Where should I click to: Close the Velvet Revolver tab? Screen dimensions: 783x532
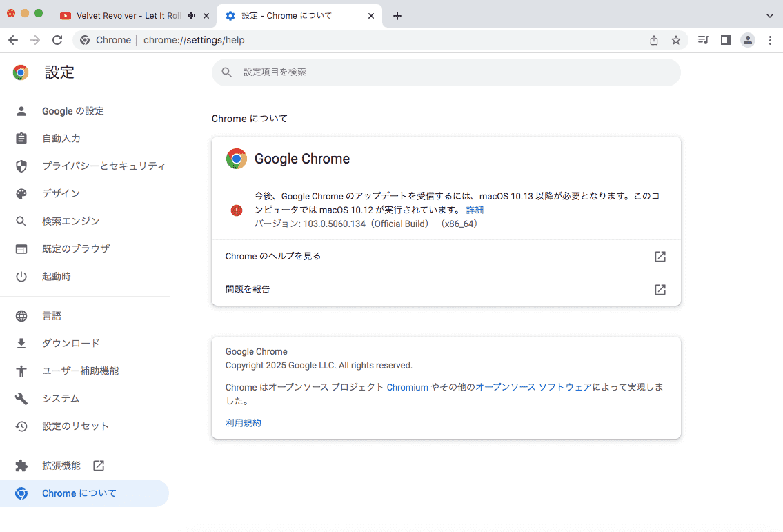pos(206,15)
